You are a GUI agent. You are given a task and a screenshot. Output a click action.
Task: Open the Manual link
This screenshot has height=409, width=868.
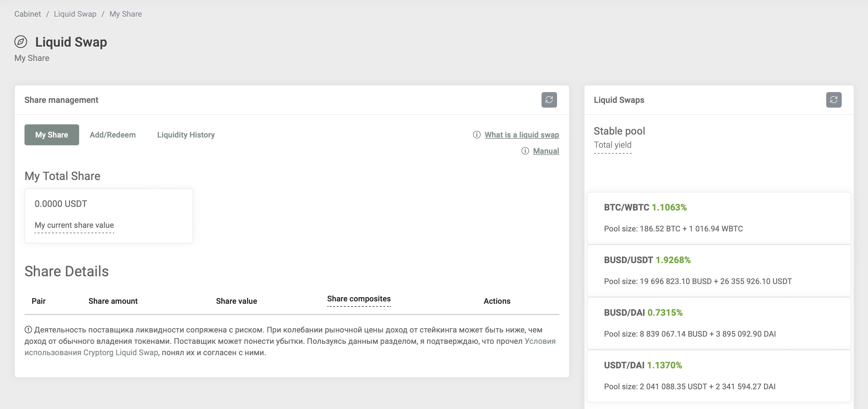point(546,151)
